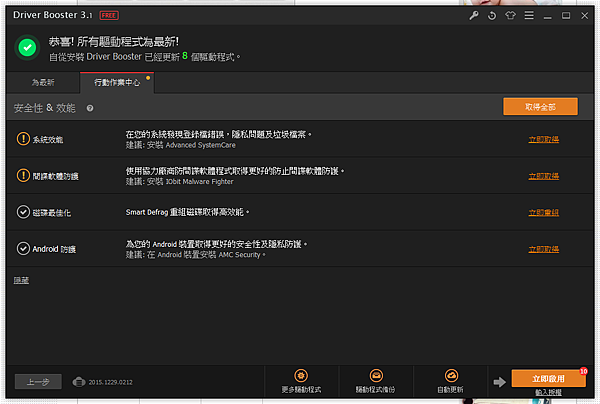Open the skin shirt icon in title bar
The width and height of the screenshot is (600, 404).
pos(510,15)
